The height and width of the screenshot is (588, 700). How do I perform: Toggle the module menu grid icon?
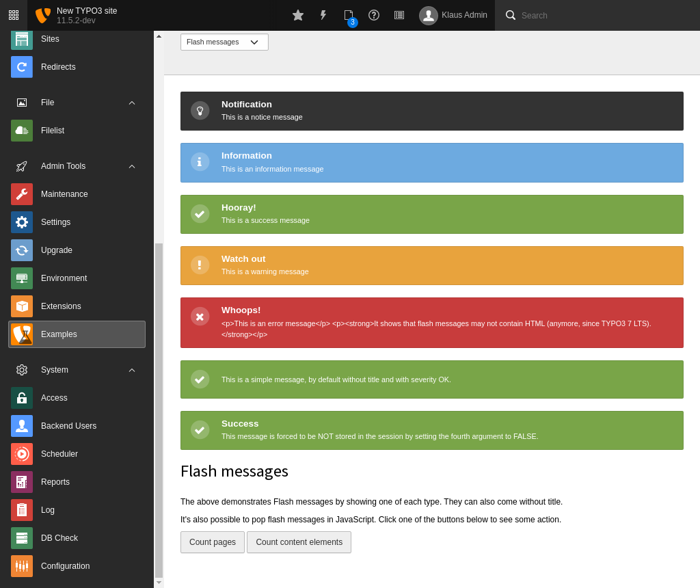[14, 15]
